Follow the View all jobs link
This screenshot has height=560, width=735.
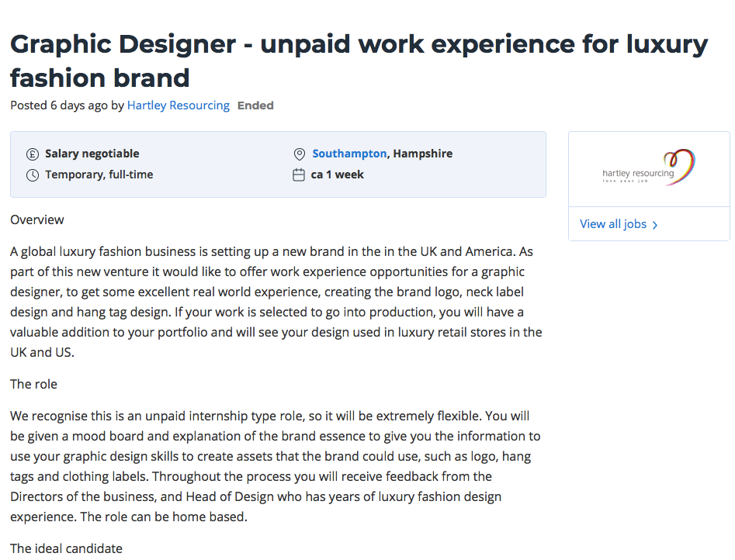(613, 224)
